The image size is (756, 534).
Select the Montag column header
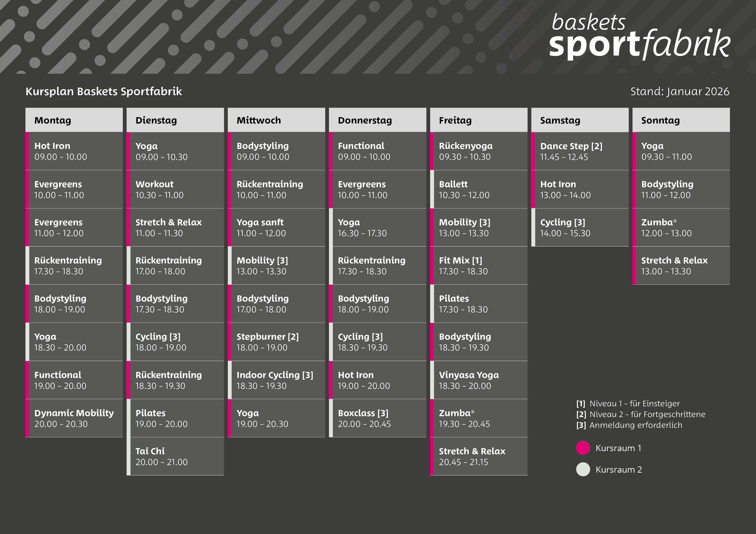point(74,120)
